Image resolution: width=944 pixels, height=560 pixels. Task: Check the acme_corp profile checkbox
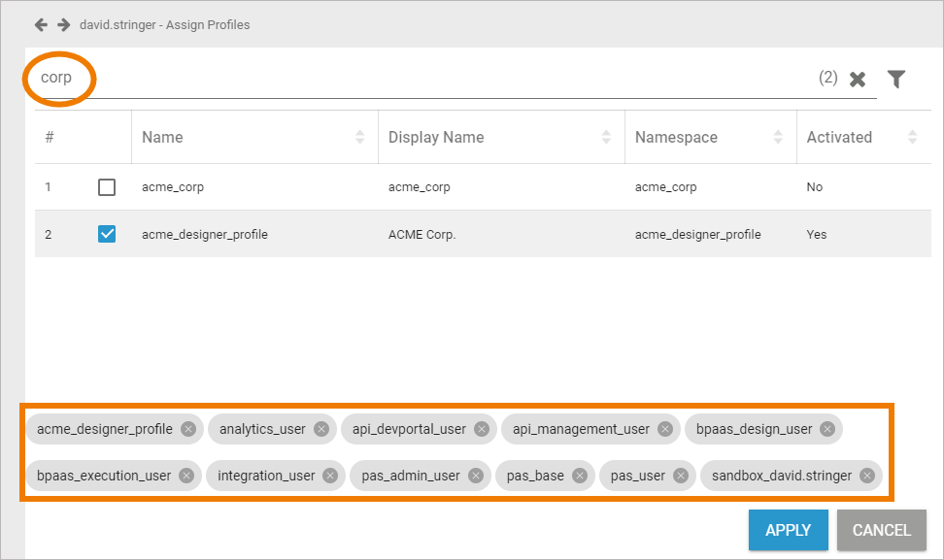[x=107, y=187]
